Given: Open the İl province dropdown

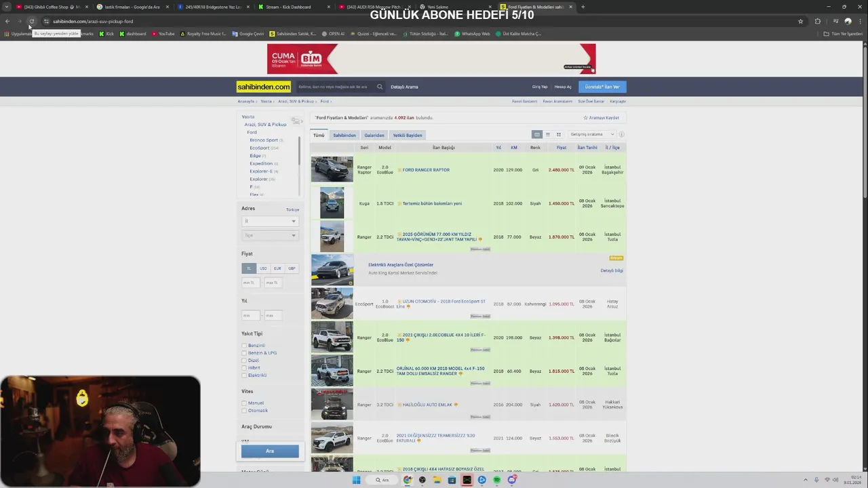Looking at the screenshot, I should [x=270, y=221].
